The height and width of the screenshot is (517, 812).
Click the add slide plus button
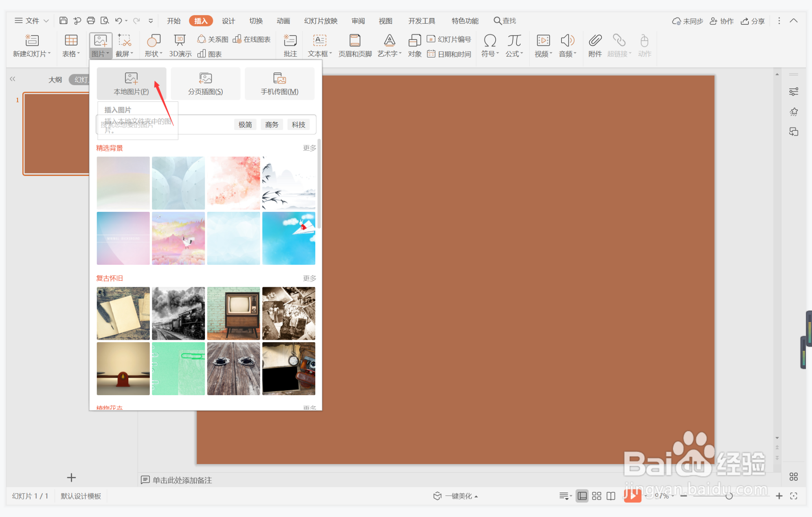pyautogui.click(x=71, y=477)
